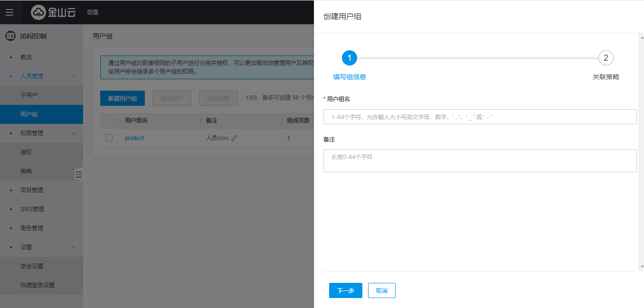Click the drawer scrollbar up arrow

click(x=641, y=37)
